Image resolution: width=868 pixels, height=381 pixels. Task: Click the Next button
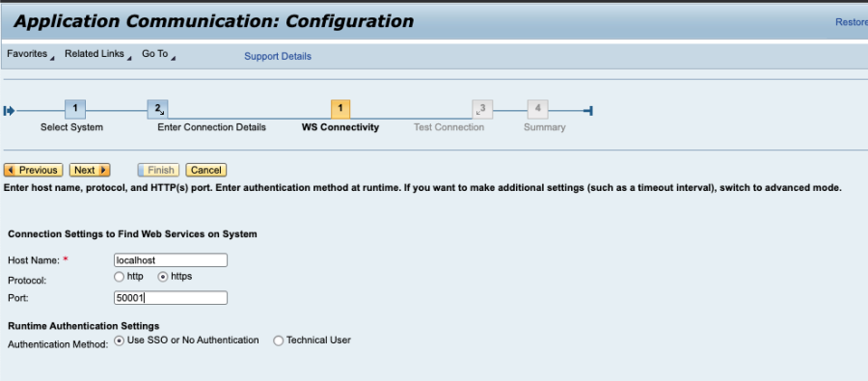(x=90, y=170)
